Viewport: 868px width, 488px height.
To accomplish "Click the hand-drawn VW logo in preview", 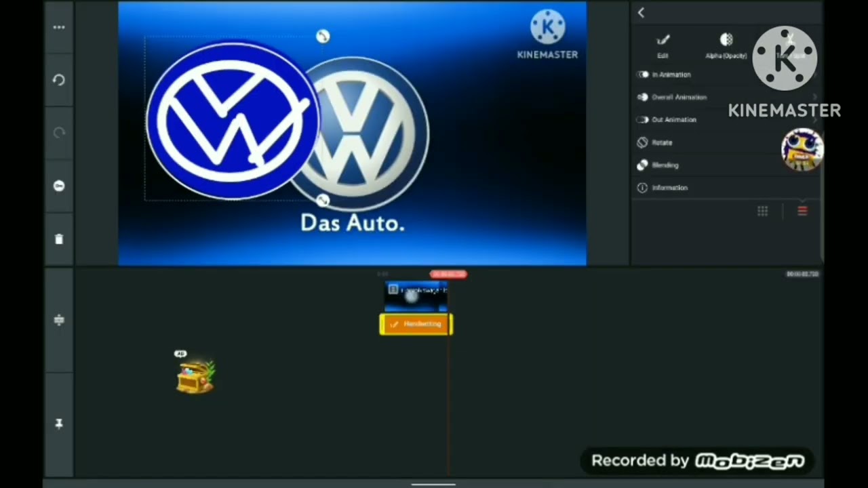I will 233,121.
